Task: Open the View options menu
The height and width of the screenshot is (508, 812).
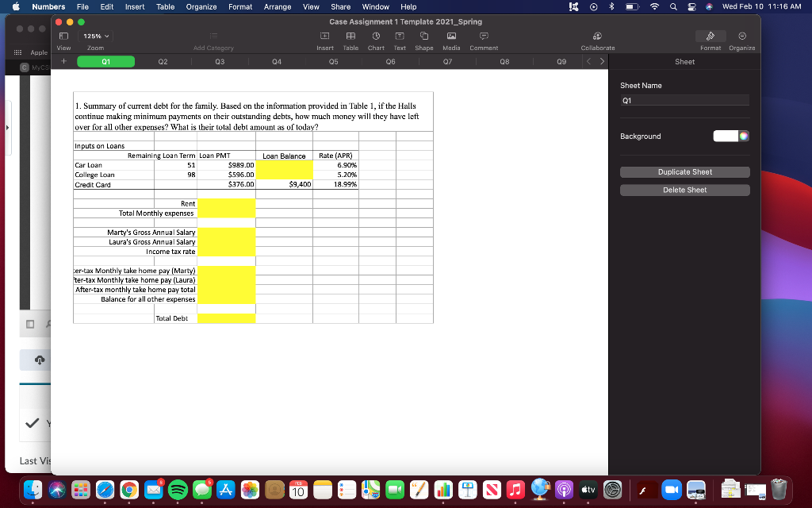Action: [x=63, y=37]
